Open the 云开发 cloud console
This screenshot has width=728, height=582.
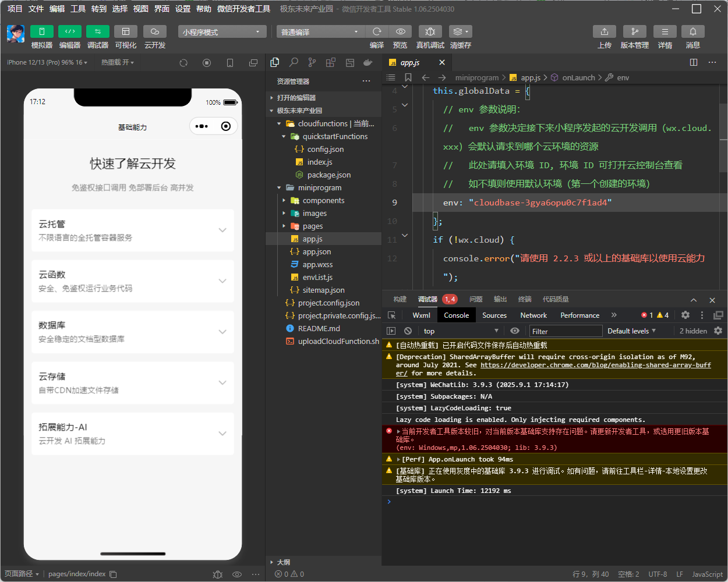pos(155,31)
